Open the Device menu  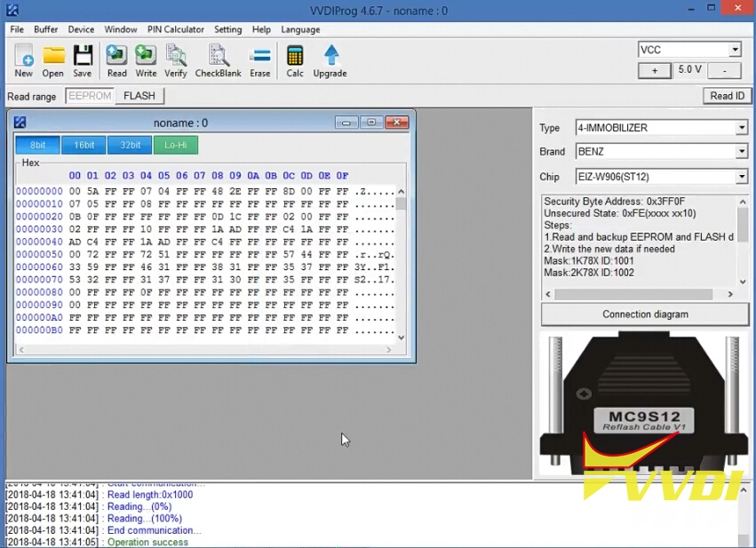[x=81, y=29]
